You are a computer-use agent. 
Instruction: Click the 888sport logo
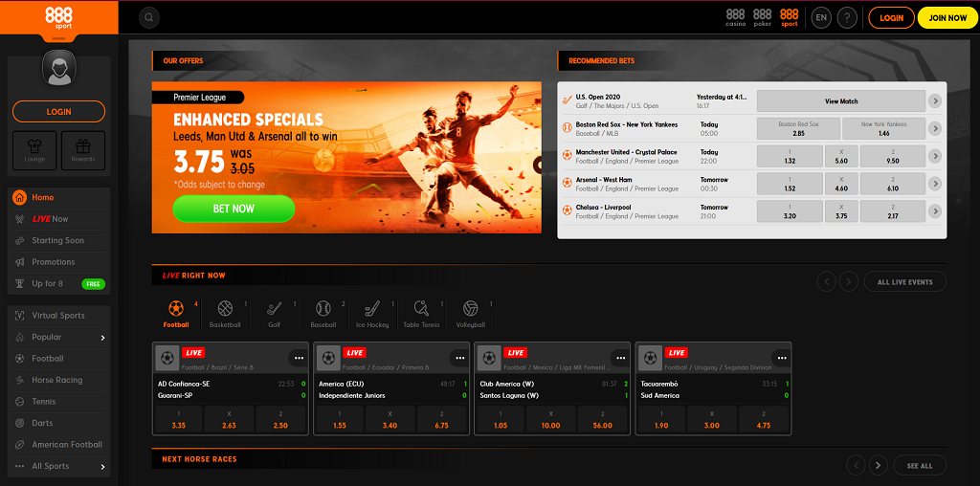tap(58, 17)
